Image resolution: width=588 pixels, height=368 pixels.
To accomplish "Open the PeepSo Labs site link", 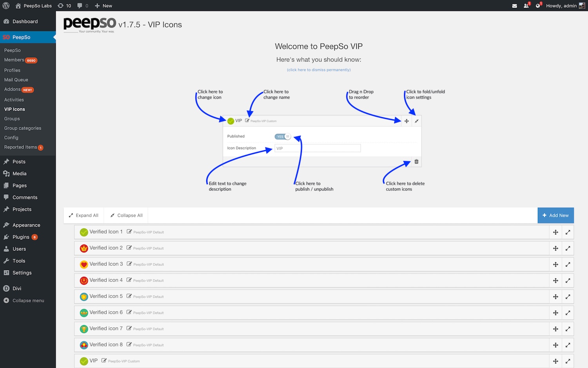I will pyautogui.click(x=34, y=5).
